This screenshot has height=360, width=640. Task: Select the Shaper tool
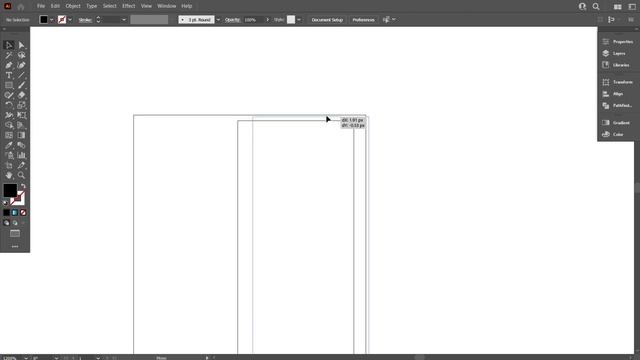click(x=9, y=95)
